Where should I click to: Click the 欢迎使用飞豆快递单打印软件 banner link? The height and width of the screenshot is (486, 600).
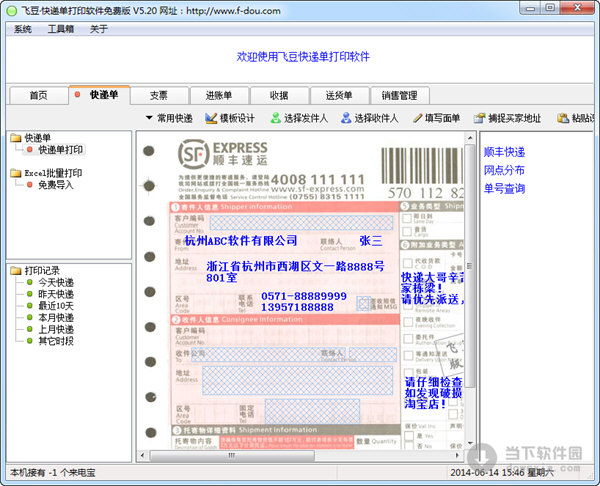(x=303, y=57)
